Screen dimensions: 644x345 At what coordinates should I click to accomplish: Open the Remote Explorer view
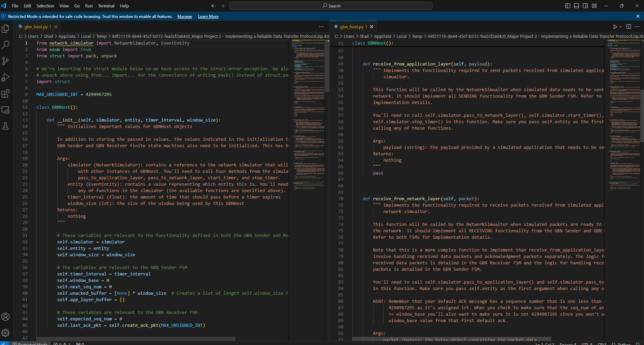(5, 110)
